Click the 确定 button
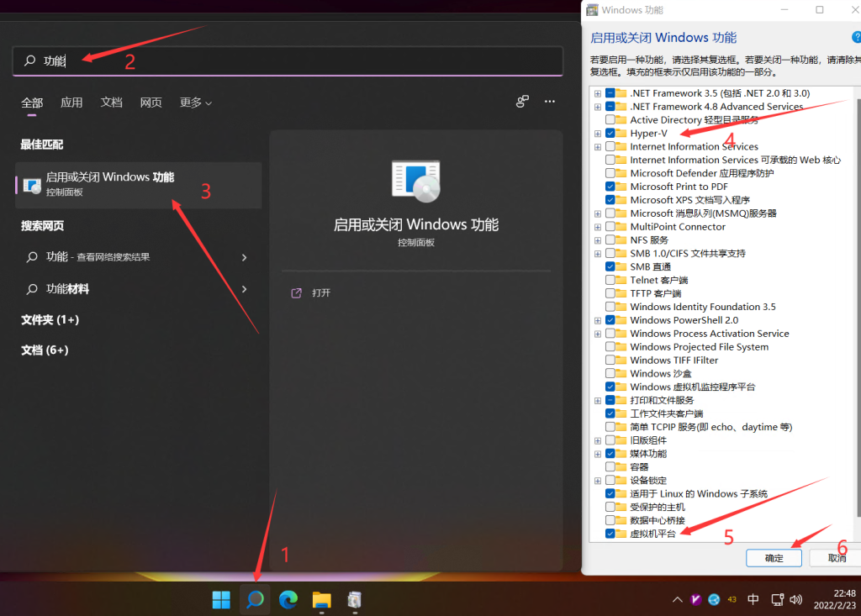The height and width of the screenshot is (616, 861). coord(774,558)
